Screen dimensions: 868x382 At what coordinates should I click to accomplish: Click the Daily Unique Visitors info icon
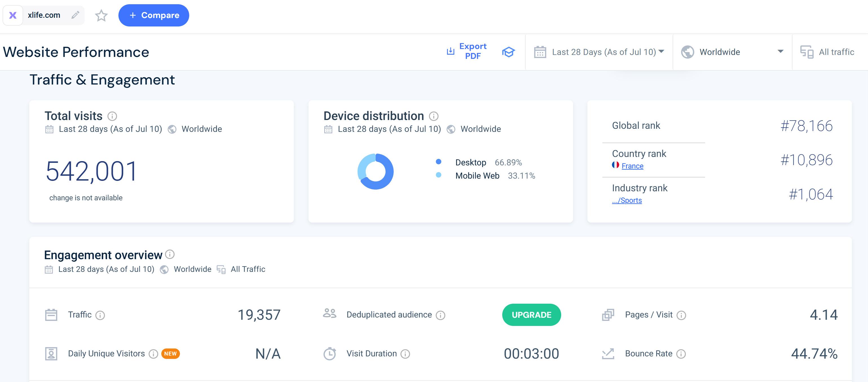coord(153,354)
